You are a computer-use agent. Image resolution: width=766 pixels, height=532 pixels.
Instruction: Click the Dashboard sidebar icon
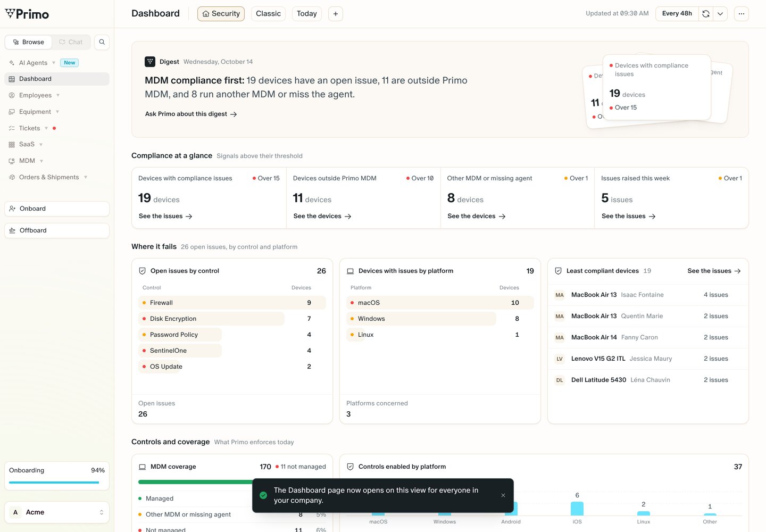tap(12, 79)
